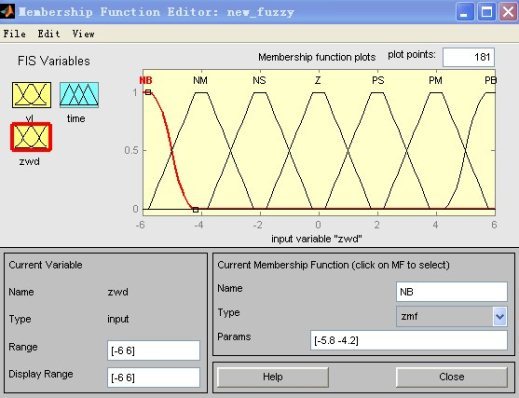Image resolution: width=519 pixels, height=398 pixels.
Task: Select the vl input variable icon
Action: (31, 95)
